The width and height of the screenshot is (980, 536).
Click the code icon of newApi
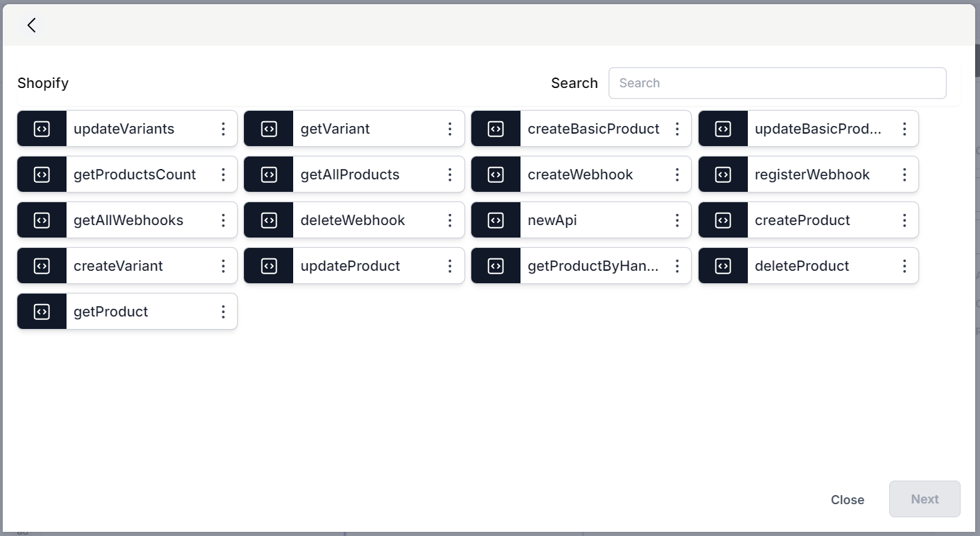tap(496, 220)
